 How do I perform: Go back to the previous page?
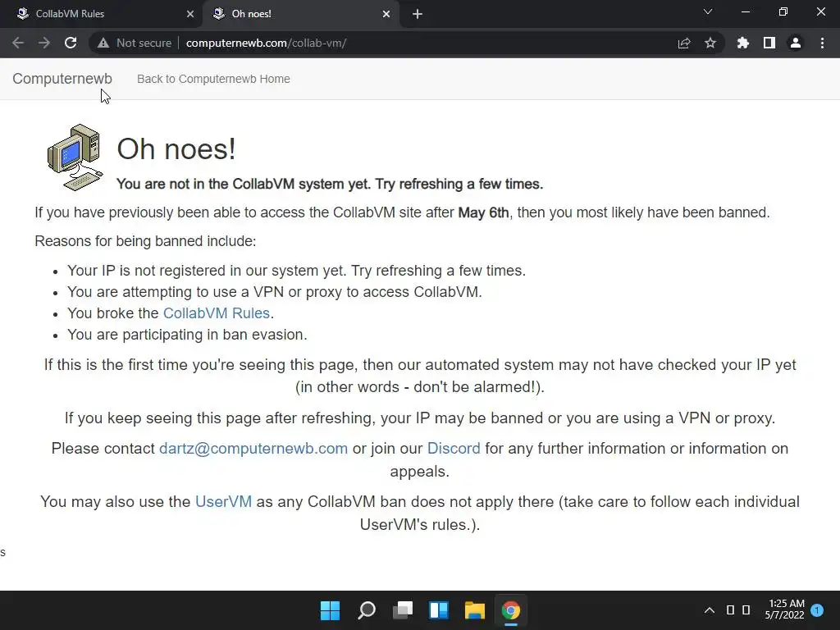[18, 43]
